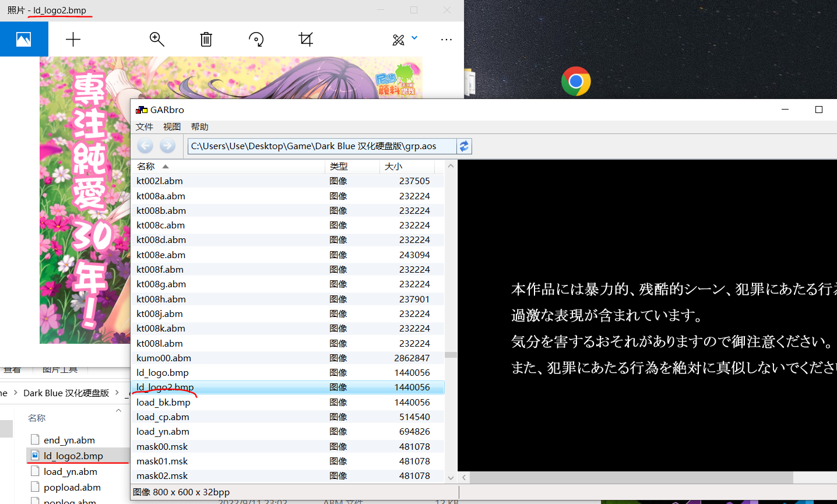Click the GARbro address path field
837x504 pixels.
(x=321, y=146)
